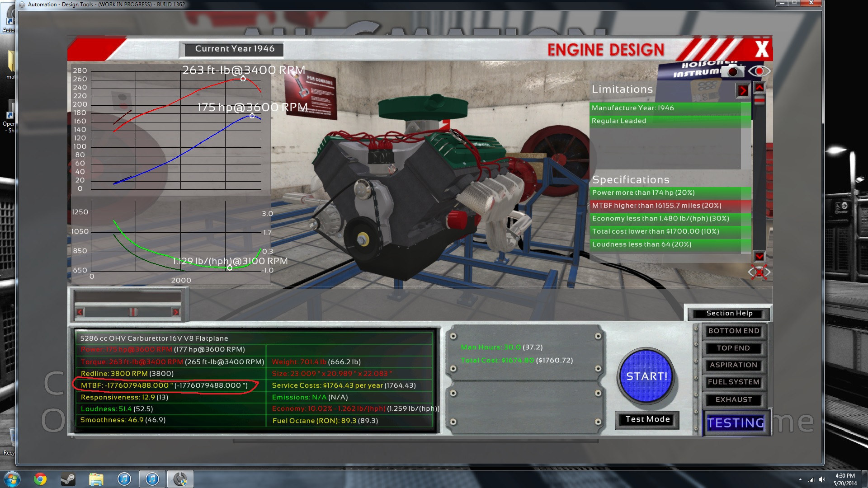The height and width of the screenshot is (488, 868).
Task: Close Engine Design with white X
Action: click(762, 49)
